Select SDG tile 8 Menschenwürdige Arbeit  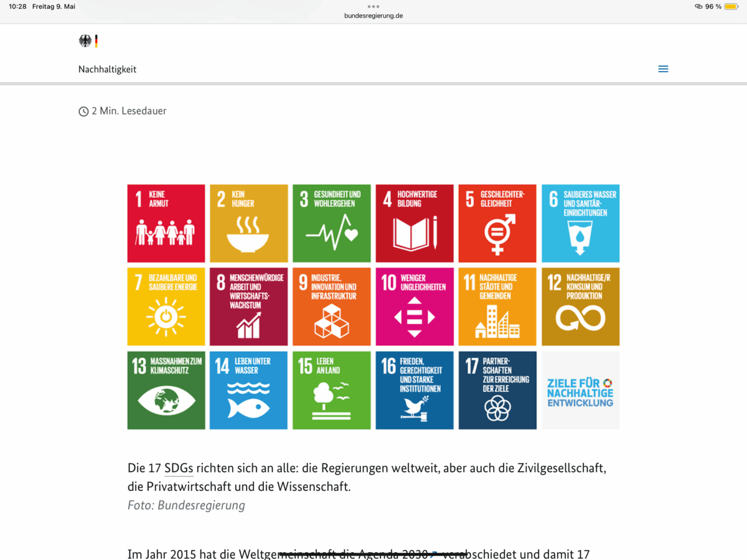[249, 307]
